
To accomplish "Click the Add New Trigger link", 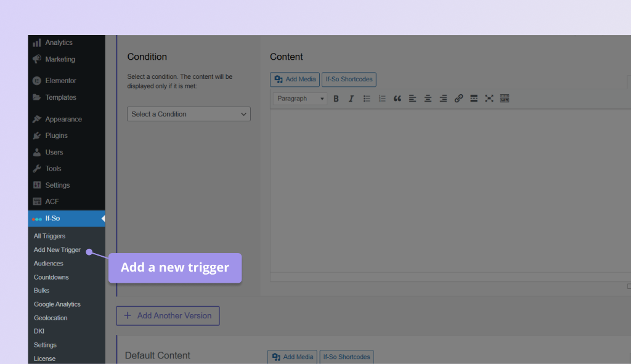I will [x=57, y=249].
